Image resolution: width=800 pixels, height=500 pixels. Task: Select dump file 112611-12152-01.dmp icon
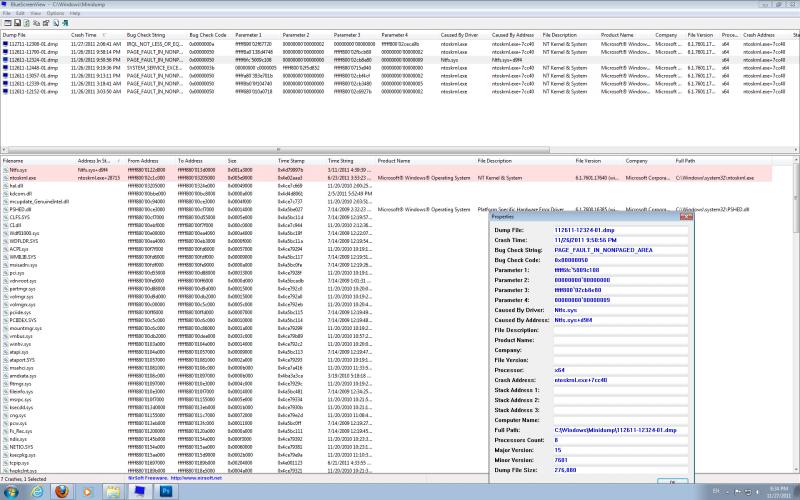(x=6, y=92)
